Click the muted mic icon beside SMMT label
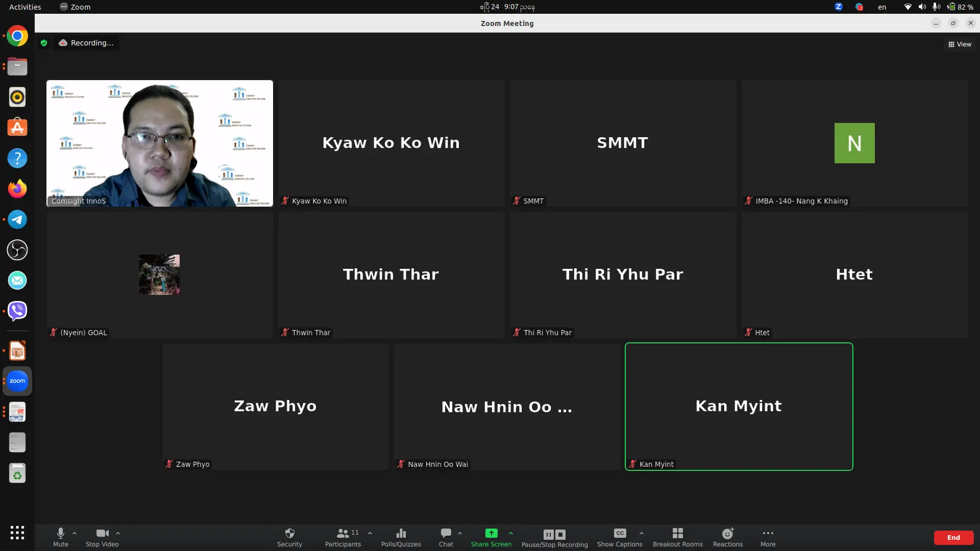The image size is (980, 551). (x=517, y=201)
